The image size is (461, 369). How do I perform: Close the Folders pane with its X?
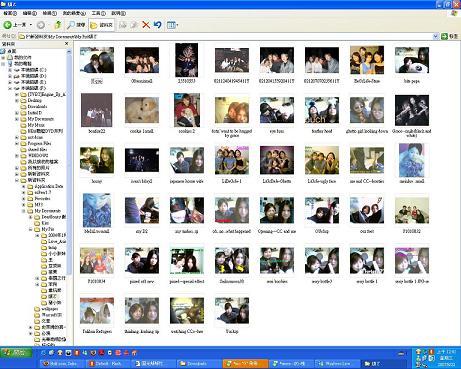(x=66, y=44)
